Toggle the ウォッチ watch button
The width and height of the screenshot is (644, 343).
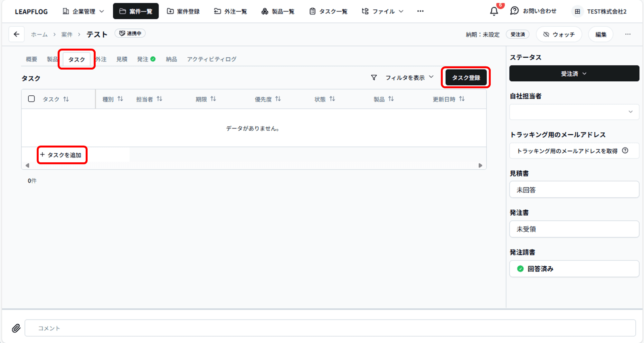click(559, 34)
